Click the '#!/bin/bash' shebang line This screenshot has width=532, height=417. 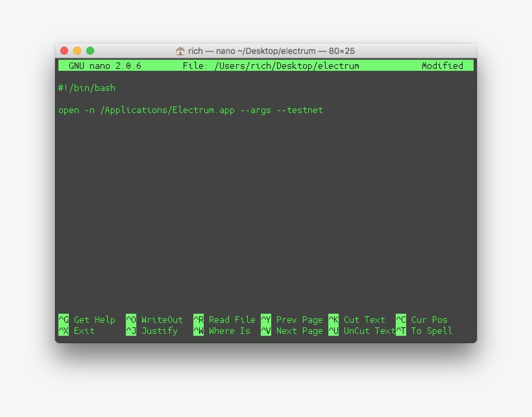[87, 88]
